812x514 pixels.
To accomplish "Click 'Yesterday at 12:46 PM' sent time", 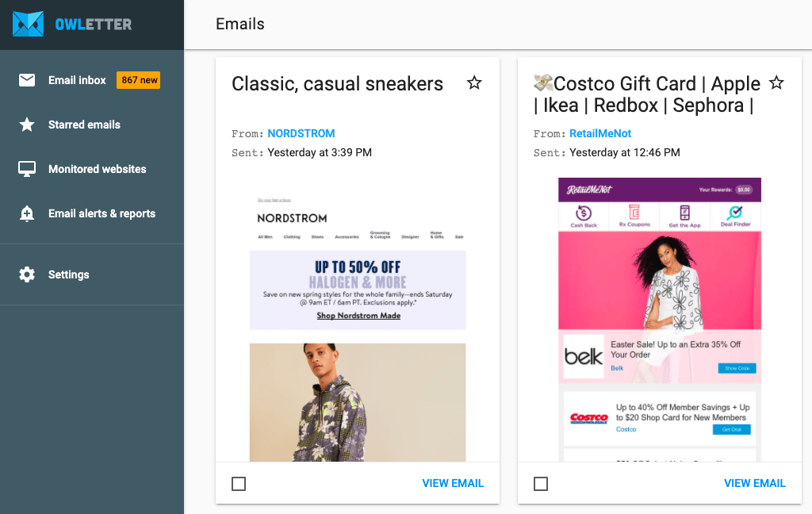I will tap(625, 152).
